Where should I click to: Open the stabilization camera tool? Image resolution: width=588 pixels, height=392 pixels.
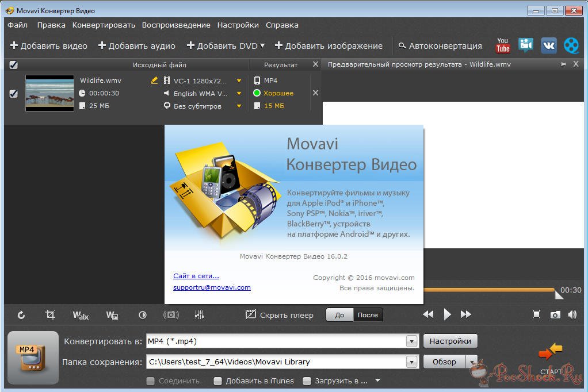coord(171,315)
